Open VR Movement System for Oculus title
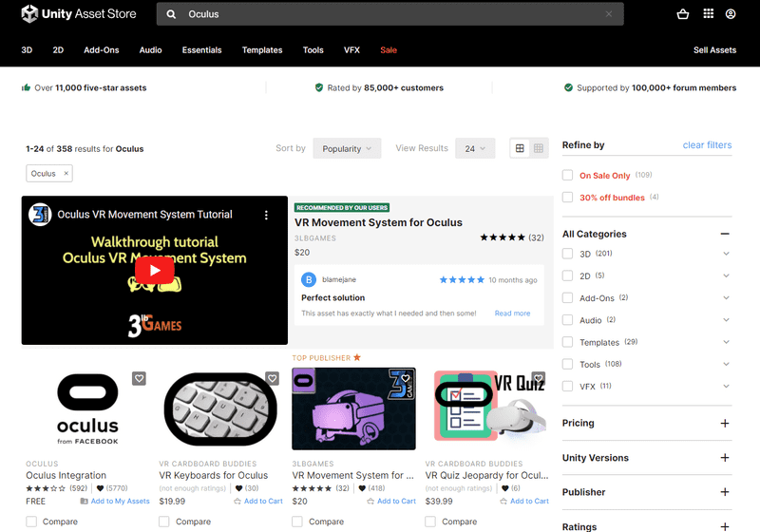760x532 pixels. pos(378,222)
